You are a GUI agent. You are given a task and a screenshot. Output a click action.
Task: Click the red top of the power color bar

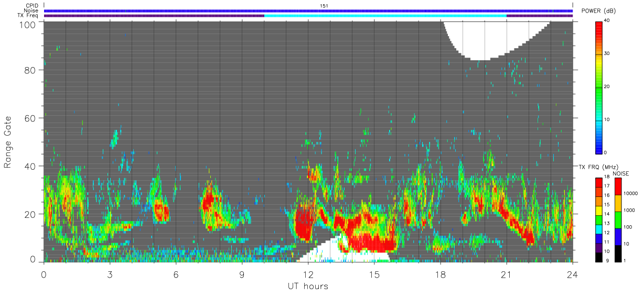(x=599, y=26)
